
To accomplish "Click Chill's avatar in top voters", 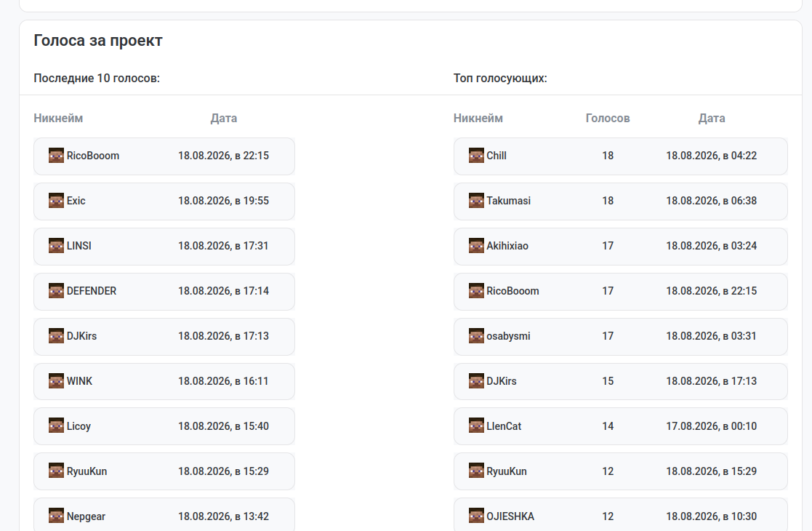I will (476, 156).
